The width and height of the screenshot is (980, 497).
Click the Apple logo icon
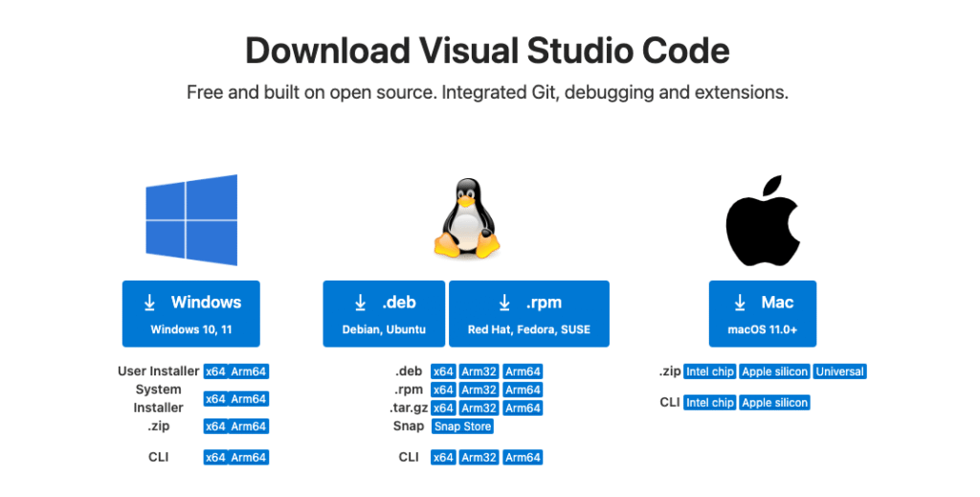(x=763, y=220)
